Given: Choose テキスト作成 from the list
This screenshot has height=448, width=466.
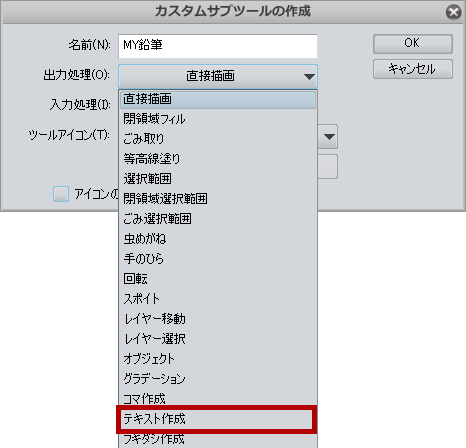Looking at the screenshot, I should point(218,419).
